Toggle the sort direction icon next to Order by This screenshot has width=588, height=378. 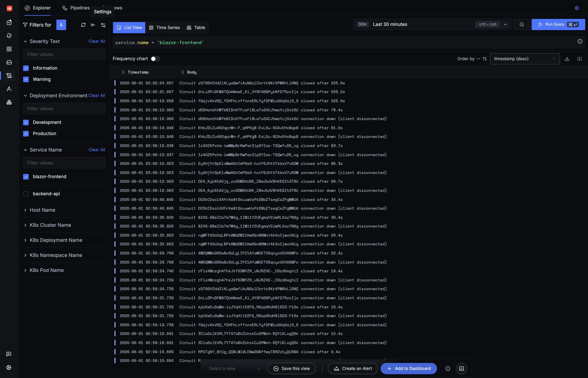tap(484, 59)
